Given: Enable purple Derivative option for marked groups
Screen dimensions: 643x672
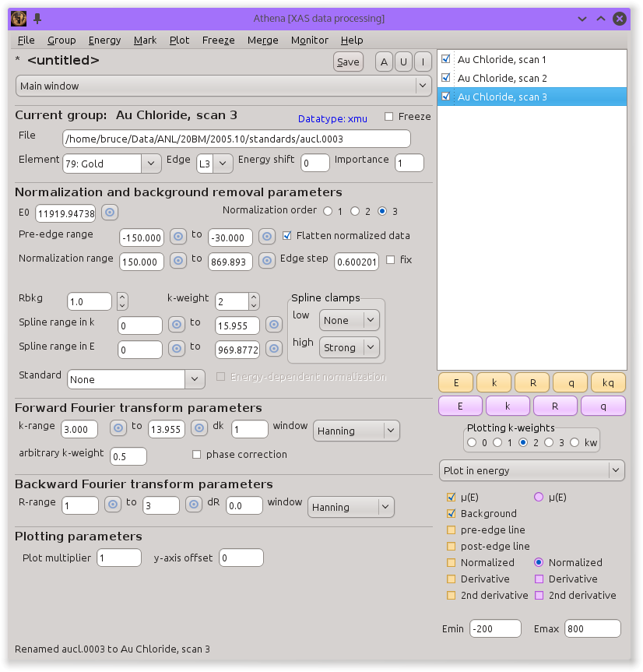Looking at the screenshot, I should pyautogui.click(x=539, y=579).
